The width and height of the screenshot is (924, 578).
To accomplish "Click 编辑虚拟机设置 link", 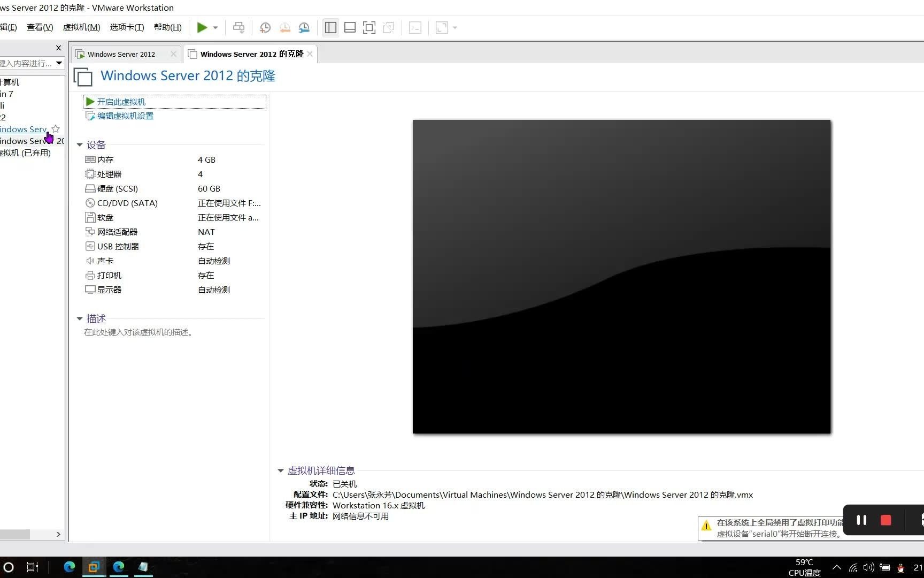I will tap(125, 116).
